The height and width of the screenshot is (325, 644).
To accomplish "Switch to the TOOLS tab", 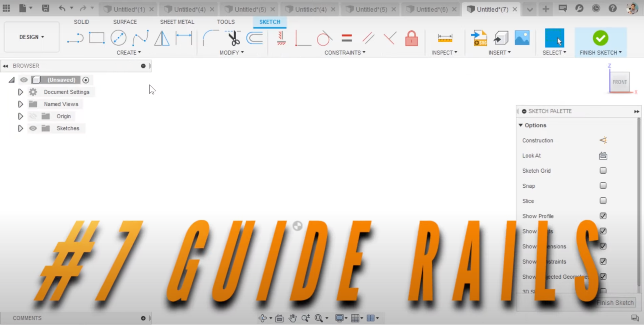I will click(226, 22).
